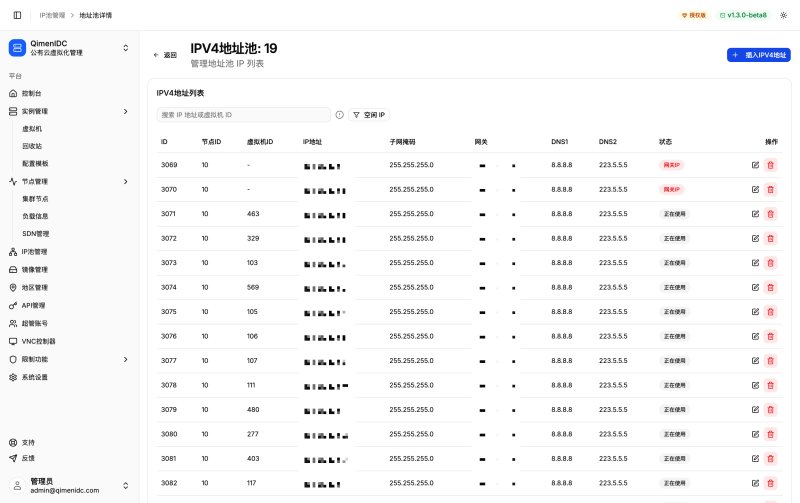Image resolution: width=800 pixels, height=503 pixels.
Task: Expand the 限制功能 section chevron
Action: coord(126,360)
